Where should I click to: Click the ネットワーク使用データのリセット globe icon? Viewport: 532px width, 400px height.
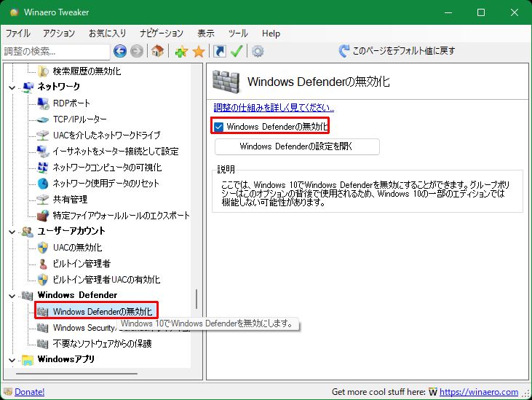coord(43,184)
